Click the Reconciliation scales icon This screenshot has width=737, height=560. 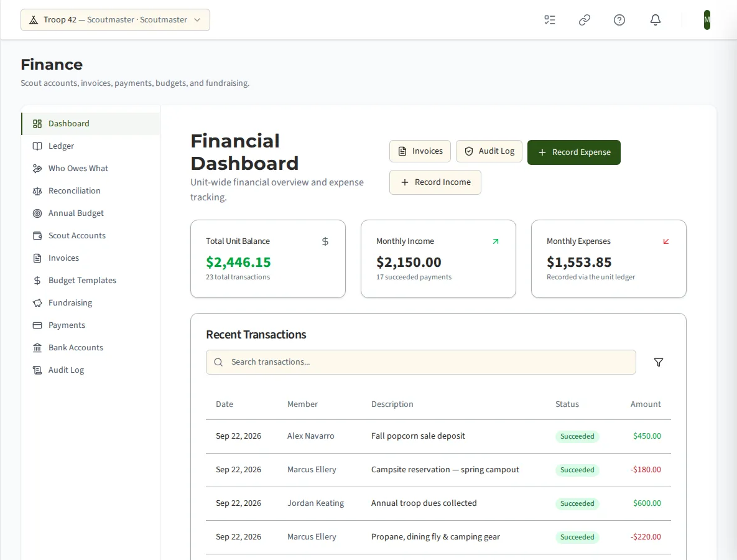coord(37,191)
